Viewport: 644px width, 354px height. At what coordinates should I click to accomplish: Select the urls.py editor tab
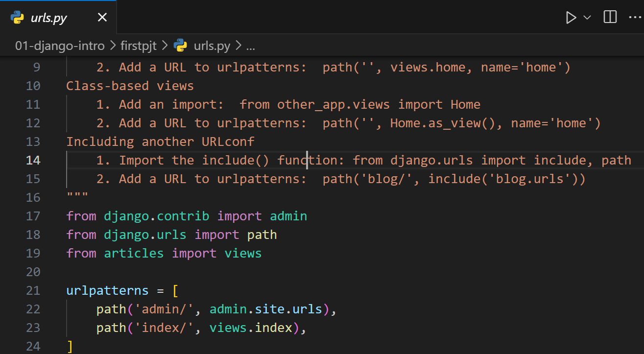coord(58,17)
